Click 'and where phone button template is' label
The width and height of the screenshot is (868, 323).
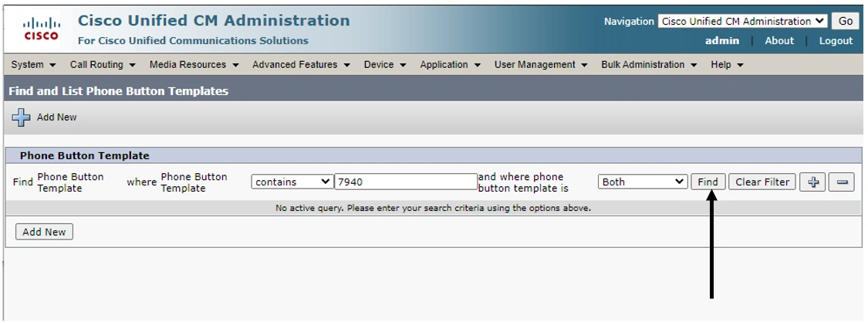[x=524, y=182]
